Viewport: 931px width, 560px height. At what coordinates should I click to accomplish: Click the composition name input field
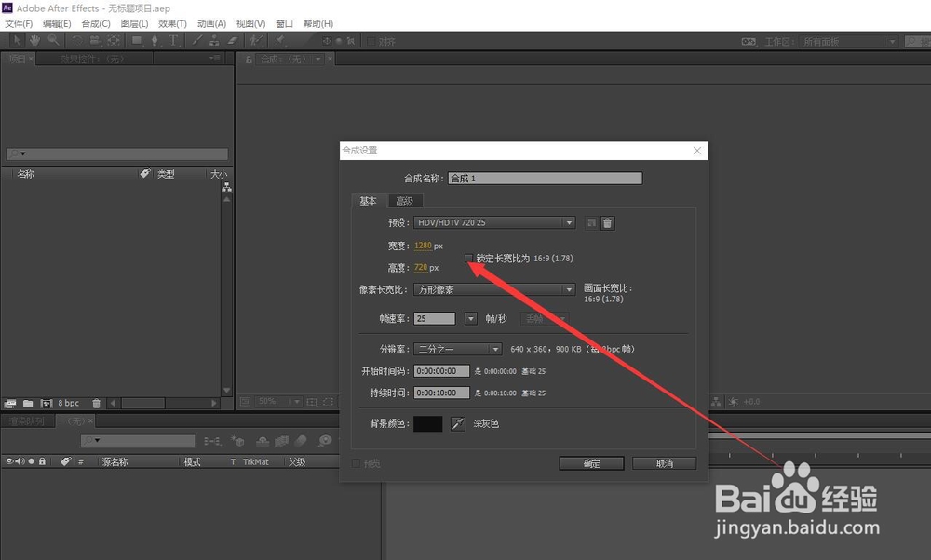(x=545, y=178)
